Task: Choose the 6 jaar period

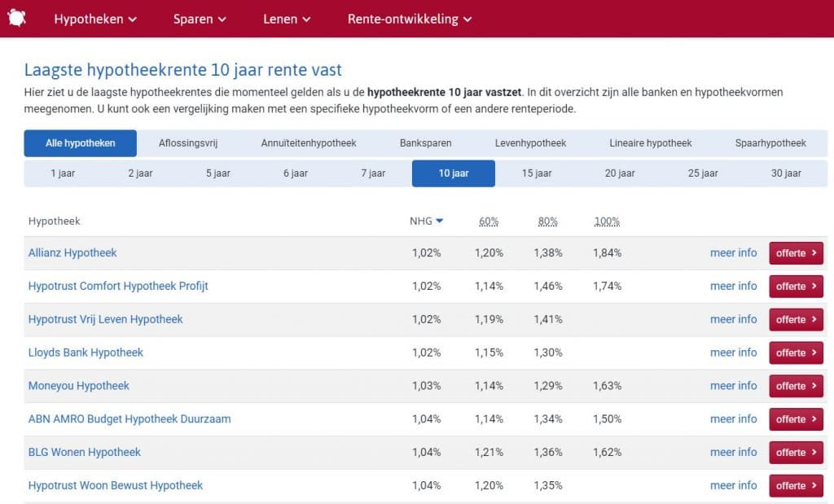Action: pos(296,173)
